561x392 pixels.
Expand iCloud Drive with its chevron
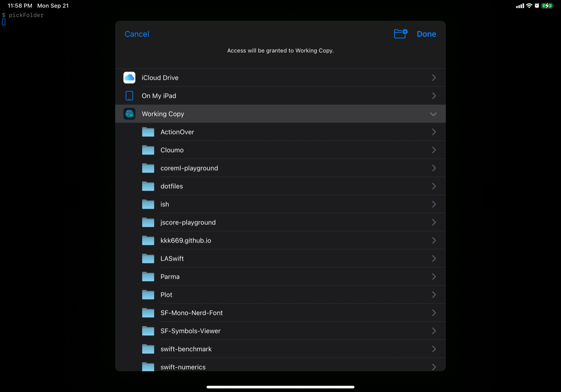point(434,78)
